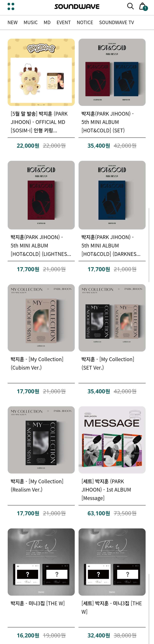Screen dimensions: 154x644
Task: View the Message 1st album set image
Action: click(x=112, y=440)
